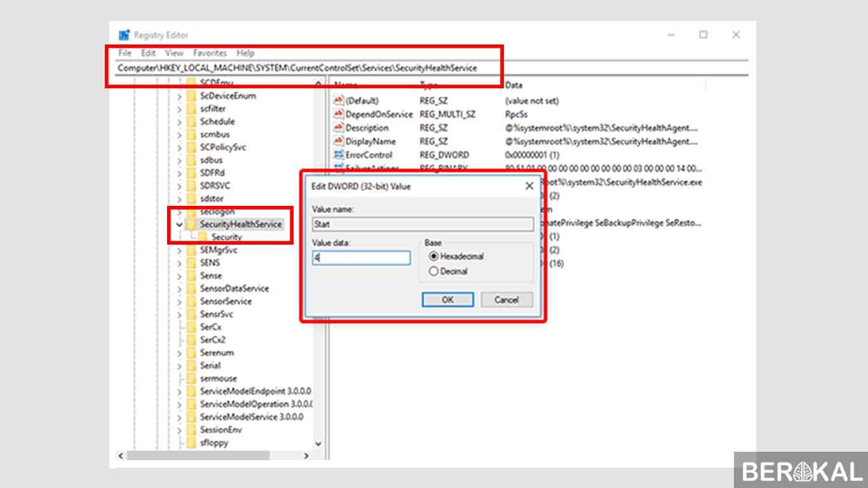
Task: Click the DependOnService value icon
Action: click(339, 114)
